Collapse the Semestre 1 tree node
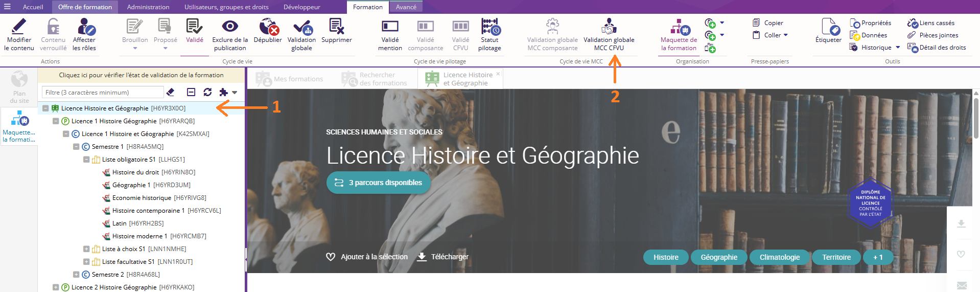Image resolution: width=980 pixels, height=292 pixels. point(76,147)
